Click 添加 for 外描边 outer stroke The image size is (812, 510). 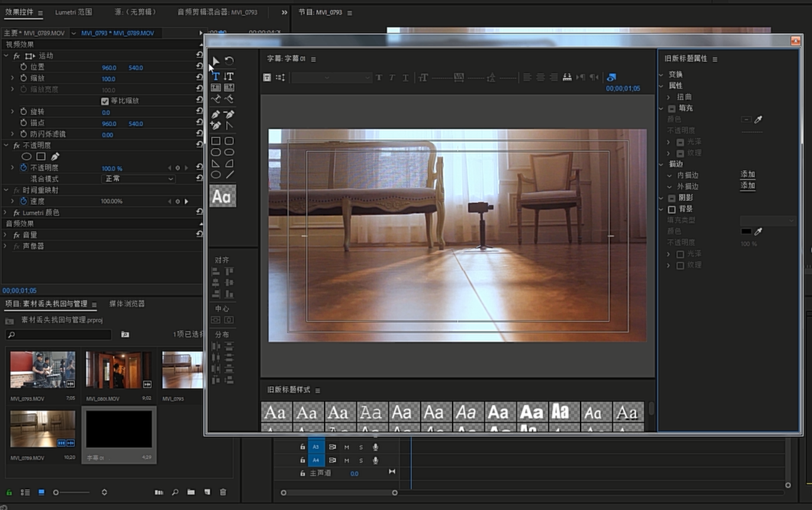[747, 186]
